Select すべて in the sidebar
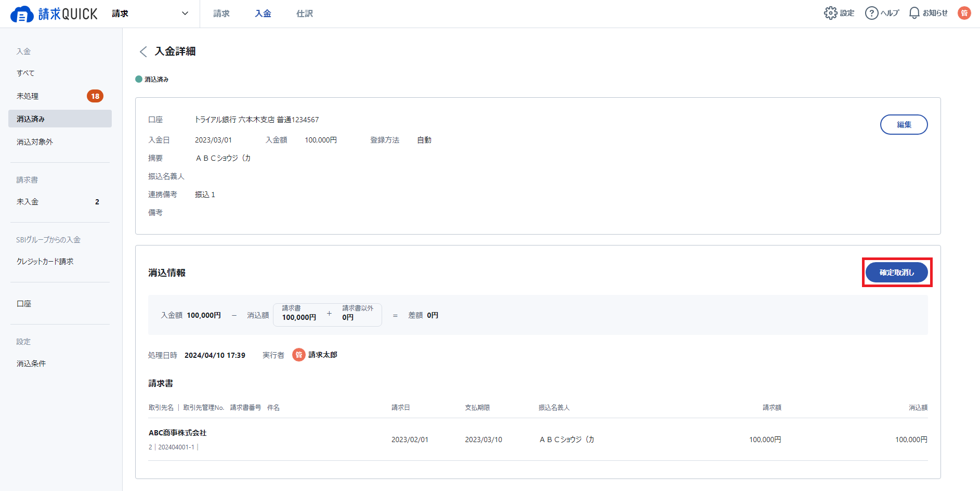 [x=60, y=73]
